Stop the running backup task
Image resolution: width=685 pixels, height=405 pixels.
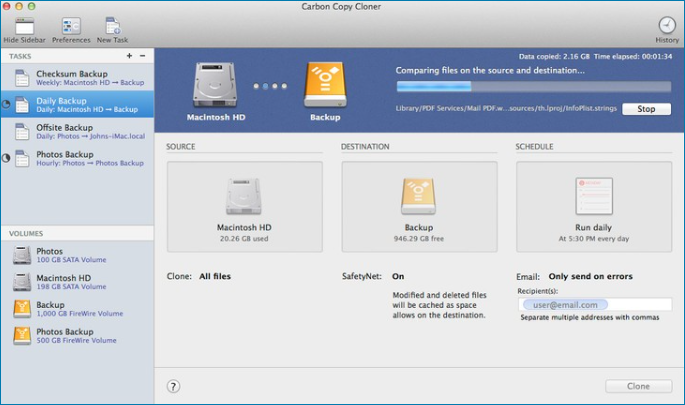646,109
